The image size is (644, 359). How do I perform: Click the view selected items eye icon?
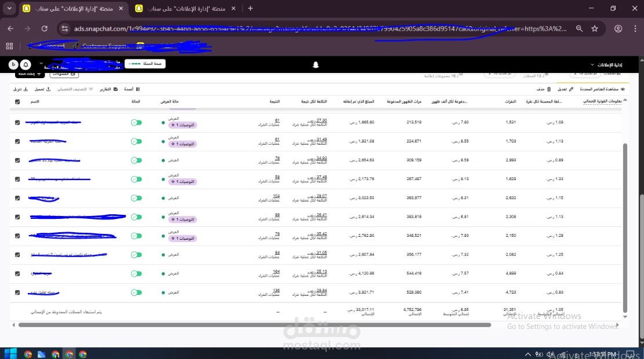coord(623,89)
